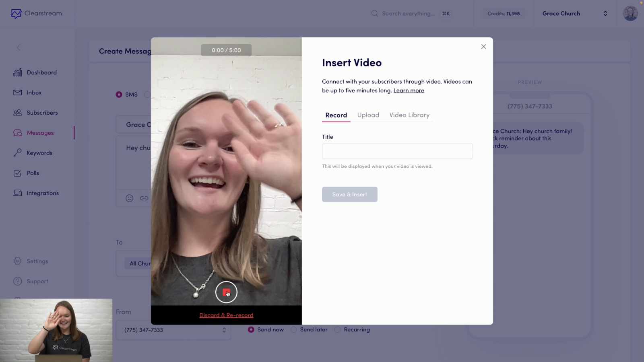This screenshot has width=644, height=362.
Task: Switch to the Upload tab
Action: click(368, 115)
